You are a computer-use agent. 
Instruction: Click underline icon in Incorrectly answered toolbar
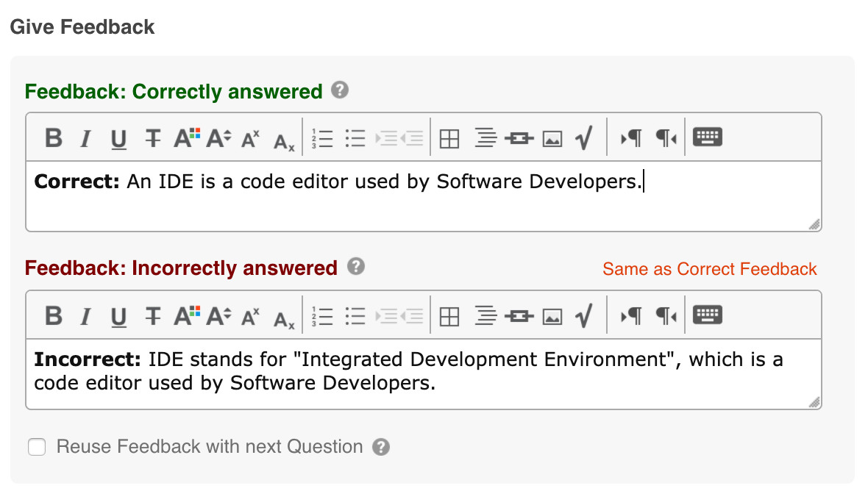click(x=118, y=316)
